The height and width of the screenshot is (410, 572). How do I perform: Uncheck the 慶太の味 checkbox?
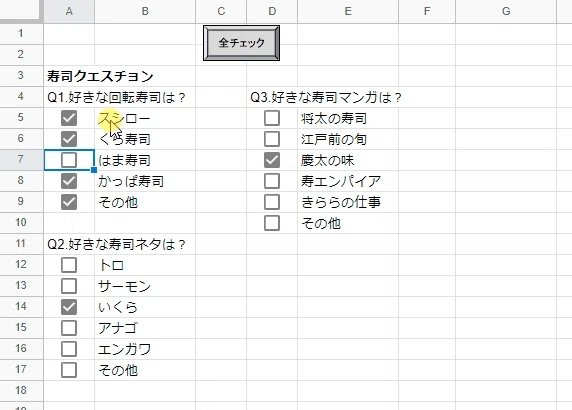pos(272,160)
